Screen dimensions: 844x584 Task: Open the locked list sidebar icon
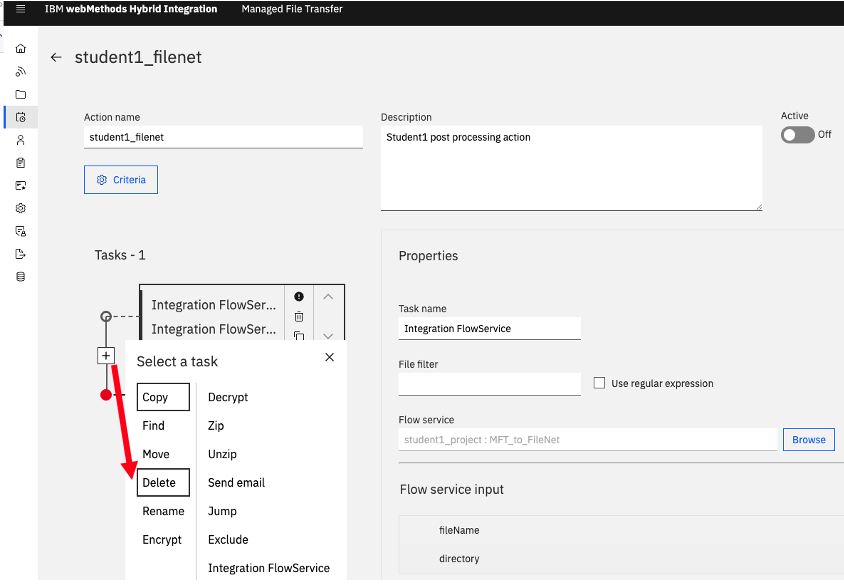point(20,231)
